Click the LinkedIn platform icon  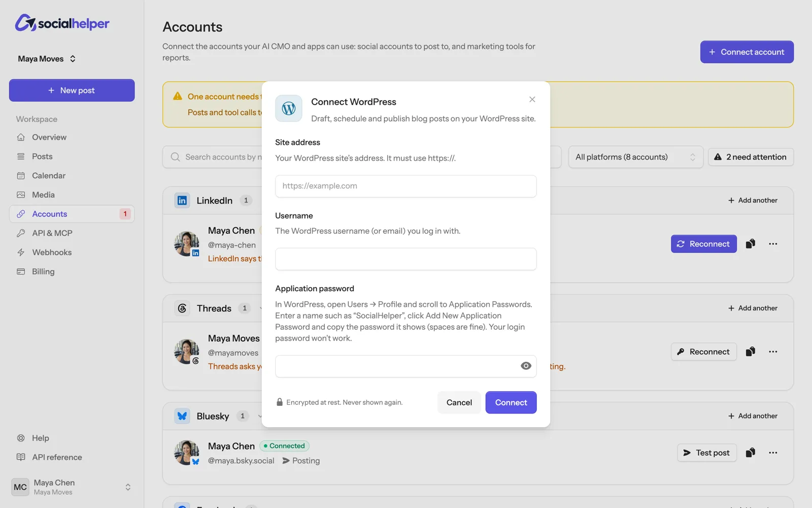tap(182, 201)
